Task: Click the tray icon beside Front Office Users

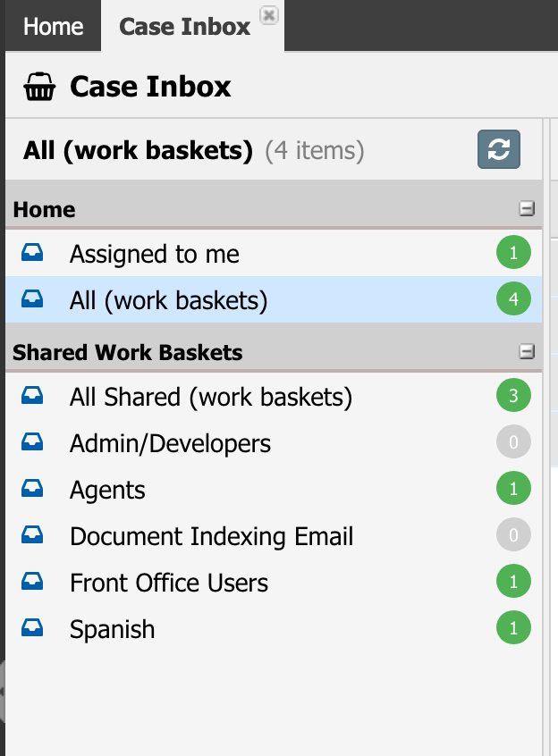Action: [x=32, y=582]
